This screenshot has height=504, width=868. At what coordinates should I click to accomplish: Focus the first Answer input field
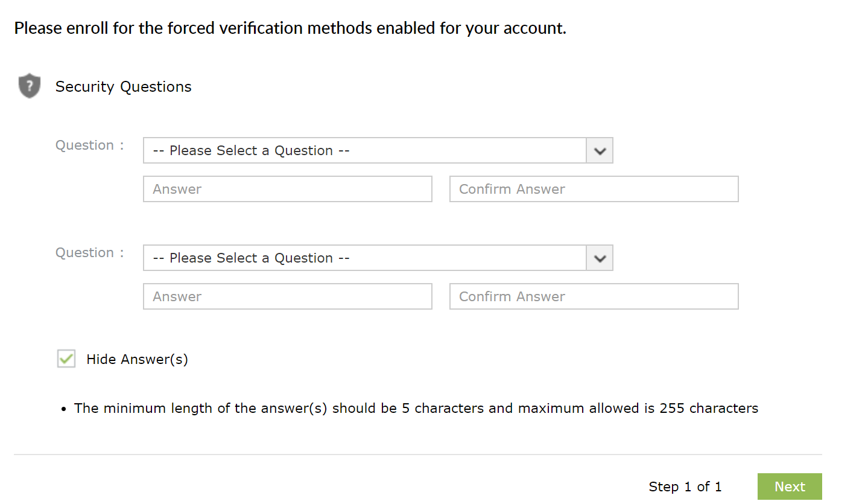[x=287, y=189]
